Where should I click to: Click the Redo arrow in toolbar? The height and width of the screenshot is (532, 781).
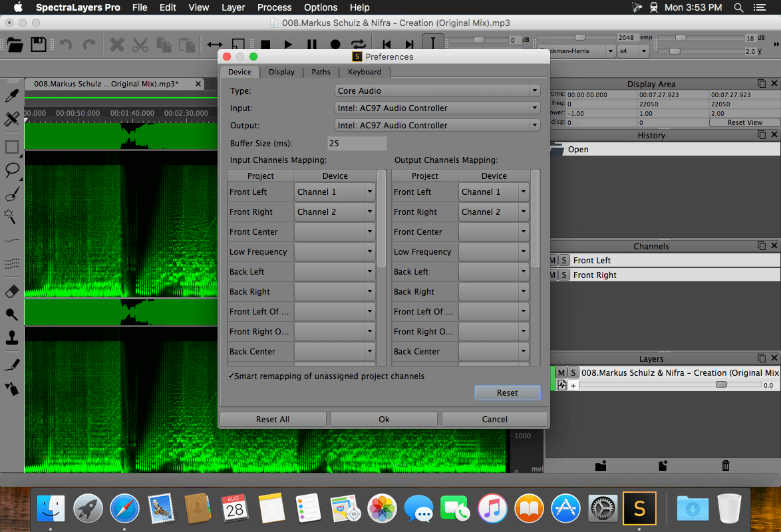[88, 45]
